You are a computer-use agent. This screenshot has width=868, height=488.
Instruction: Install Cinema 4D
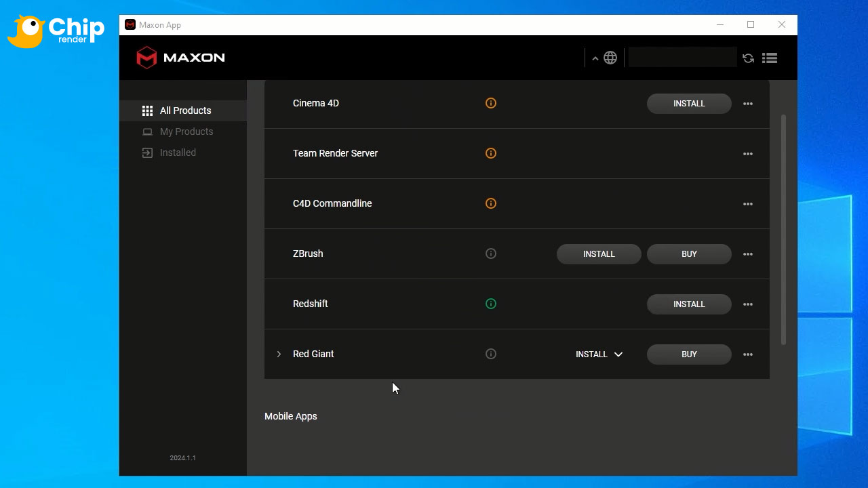click(689, 104)
